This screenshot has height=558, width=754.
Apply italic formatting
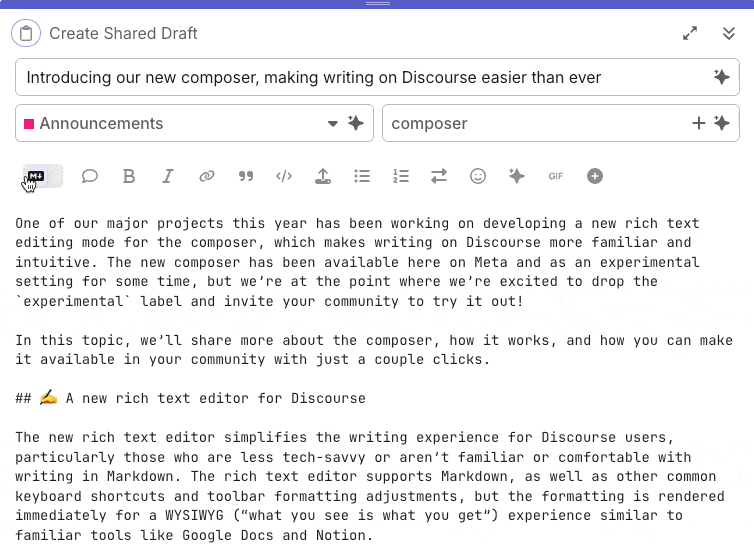[x=168, y=176]
